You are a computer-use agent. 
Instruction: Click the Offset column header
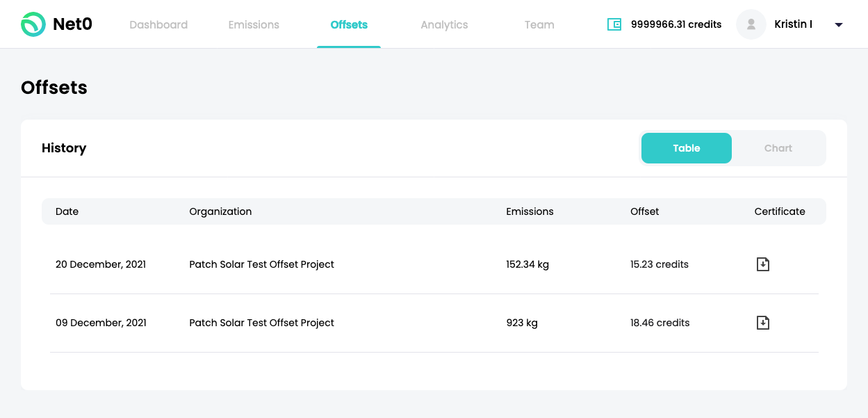pos(644,211)
